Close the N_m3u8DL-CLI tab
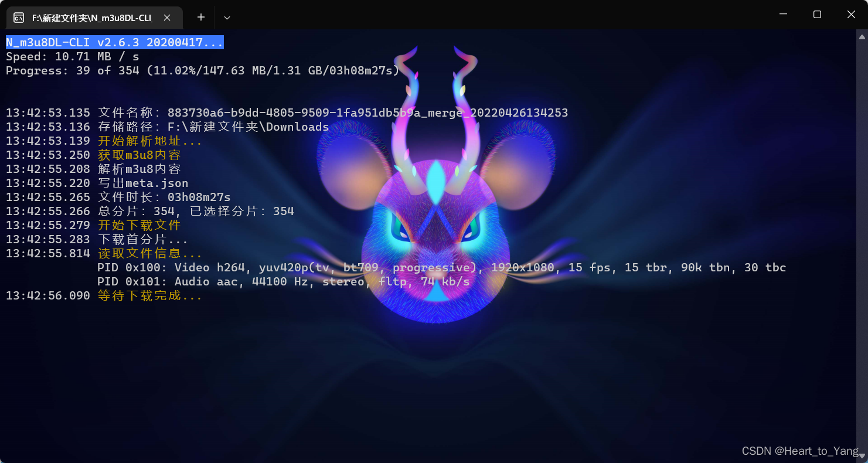Image resolution: width=868 pixels, height=463 pixels. pos(167,18)
